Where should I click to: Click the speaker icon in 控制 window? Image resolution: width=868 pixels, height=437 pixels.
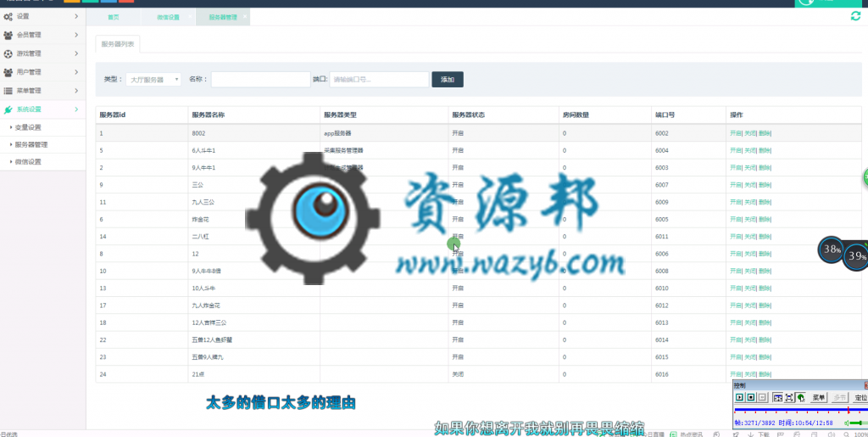pyautogui.click(x=847, y=423)
